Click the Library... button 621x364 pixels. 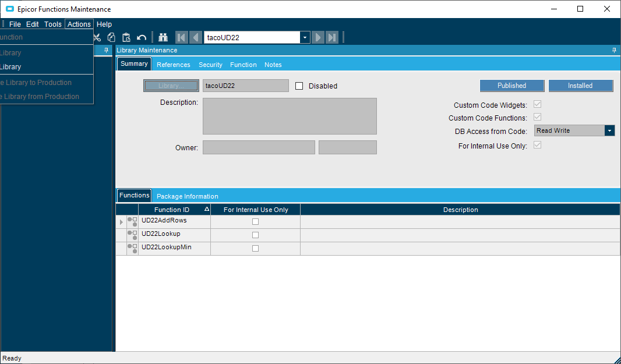pos(171,86)
